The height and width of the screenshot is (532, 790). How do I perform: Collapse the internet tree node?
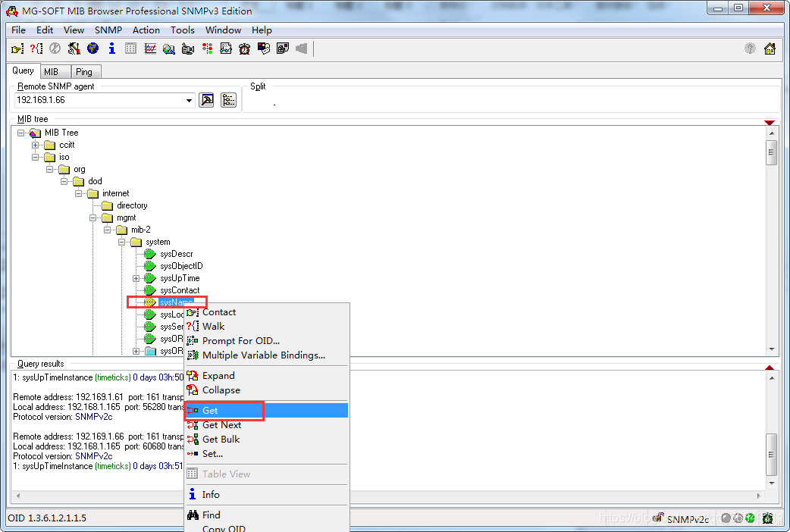click(x=79, y=193)
